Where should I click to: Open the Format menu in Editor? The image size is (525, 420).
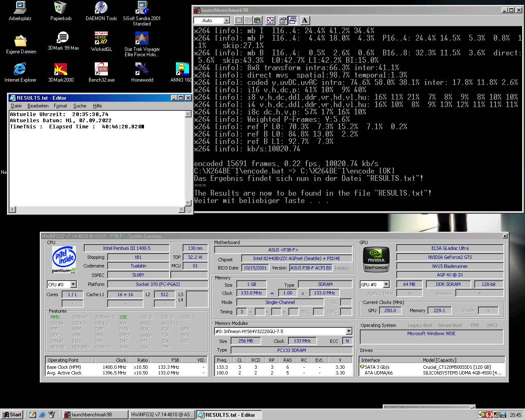point(60,106)
